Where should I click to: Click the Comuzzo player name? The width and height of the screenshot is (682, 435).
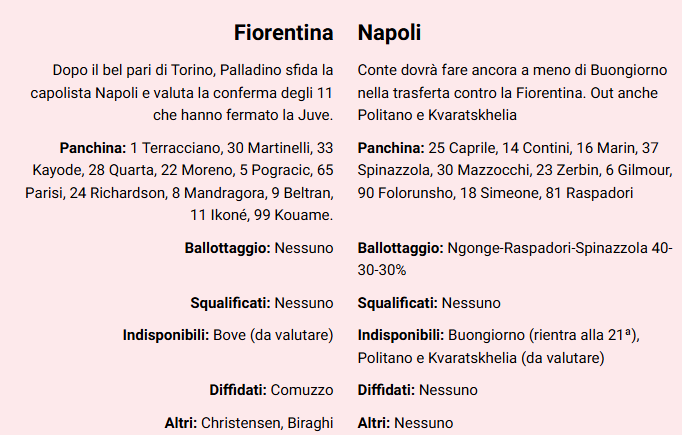tap(301, 390)
